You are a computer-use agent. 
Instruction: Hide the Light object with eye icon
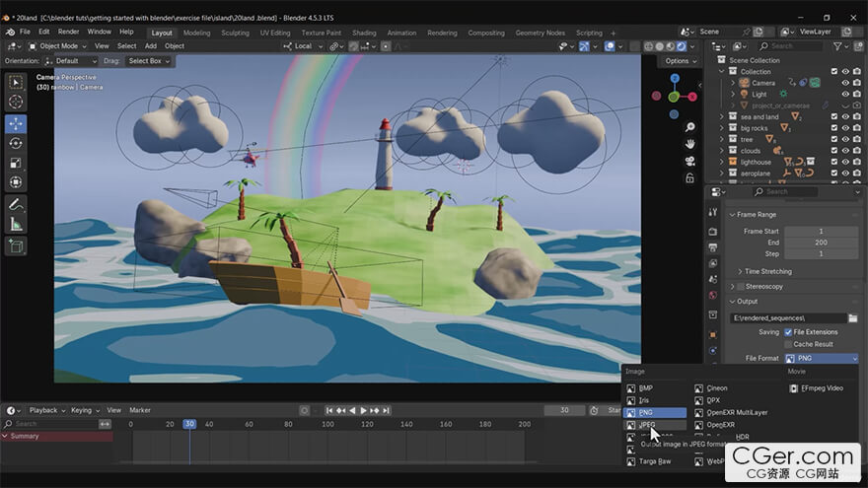(845, 95)
